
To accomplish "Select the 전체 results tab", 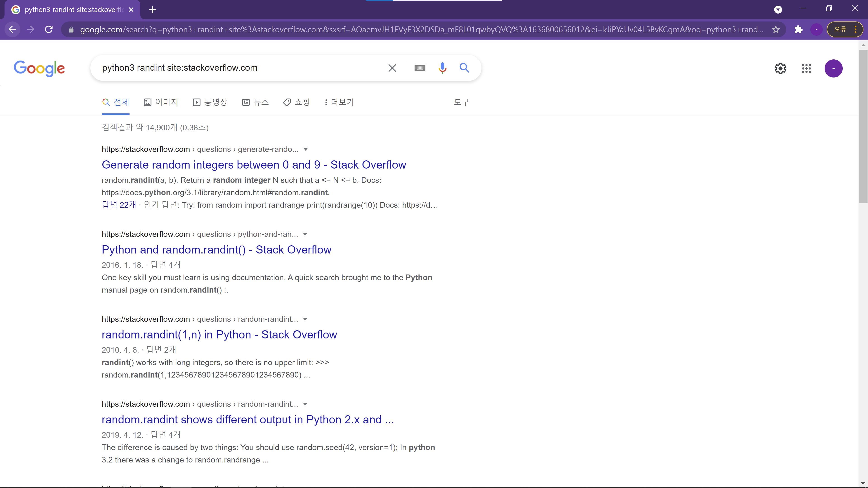I will click(x=116, y=102).
